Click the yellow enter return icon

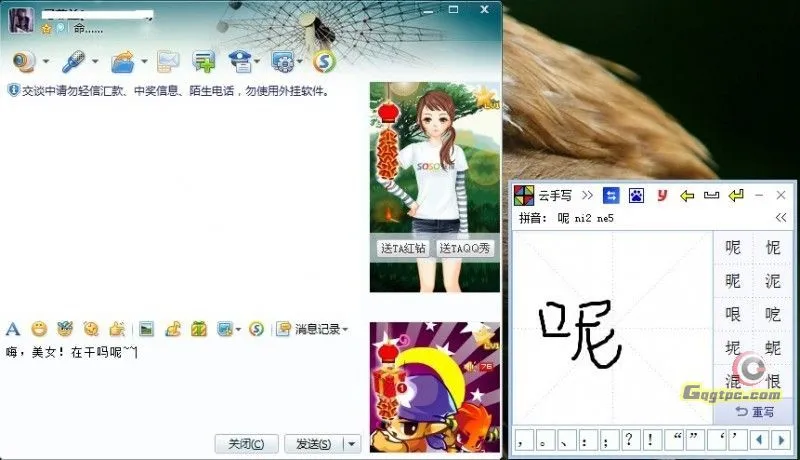(736, 195)
